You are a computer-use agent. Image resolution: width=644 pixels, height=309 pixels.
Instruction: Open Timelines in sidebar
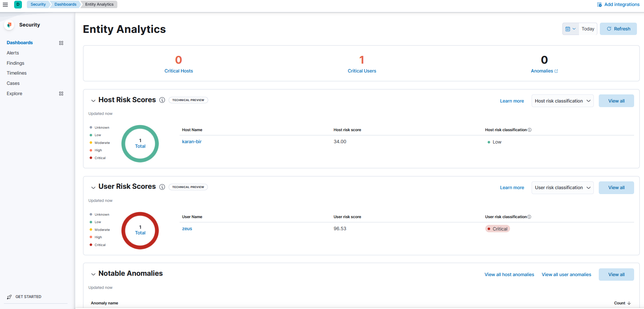click(17, 73)
